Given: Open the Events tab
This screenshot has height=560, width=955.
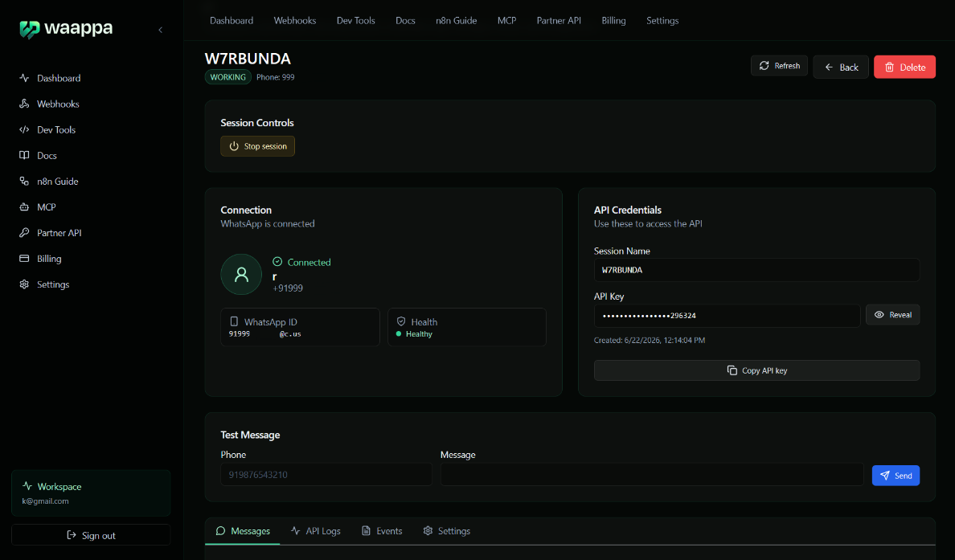Looking at the screenshot, I should point(382,531).
